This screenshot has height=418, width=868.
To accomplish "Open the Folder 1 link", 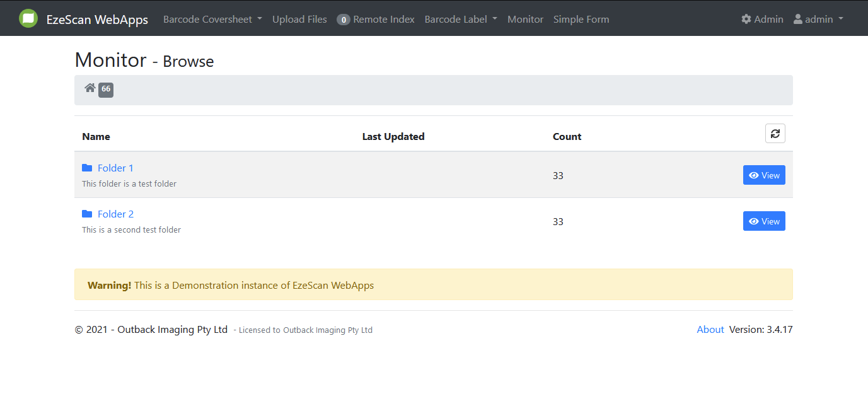I will pyautogui.click(x=115, y=168).
